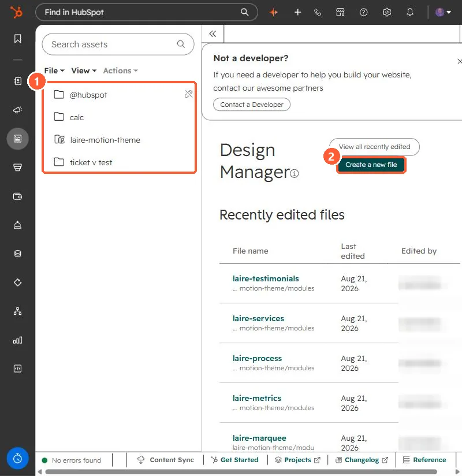The width and height of the screenshot is (462, 476).
Task: Open the Content sidebar icon
Action: pos(17,139)
